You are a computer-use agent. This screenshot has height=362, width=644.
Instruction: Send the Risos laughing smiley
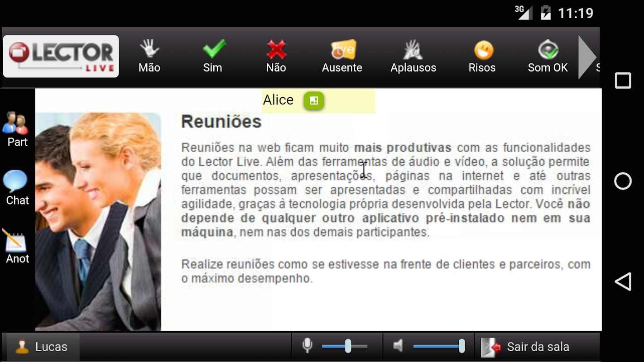coord(482,56)
